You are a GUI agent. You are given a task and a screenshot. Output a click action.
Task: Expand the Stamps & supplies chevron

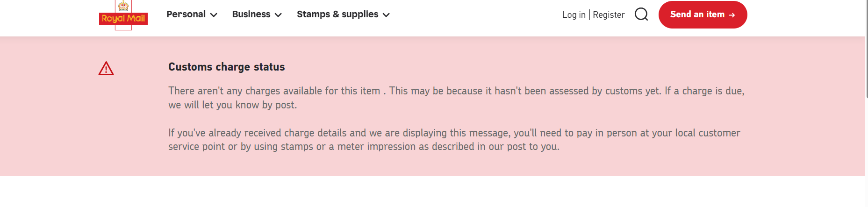tap(386, 15)
